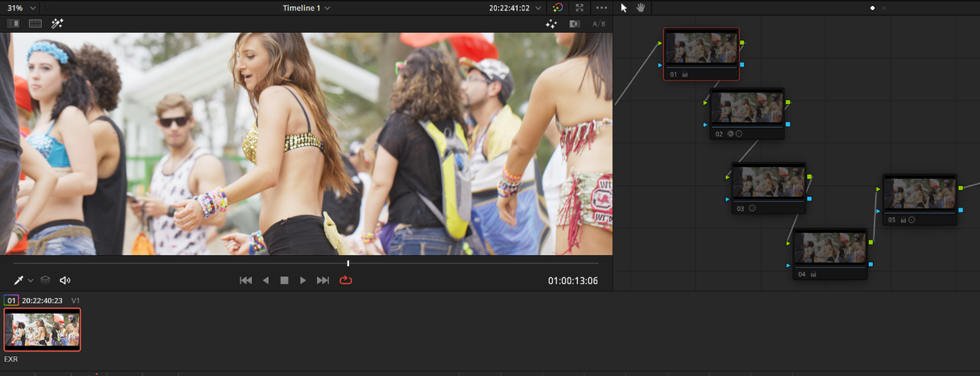The height and width of the screenshot is (376, 980).
Task: Click node 03 green RGB input triangle
Action: 728,177
